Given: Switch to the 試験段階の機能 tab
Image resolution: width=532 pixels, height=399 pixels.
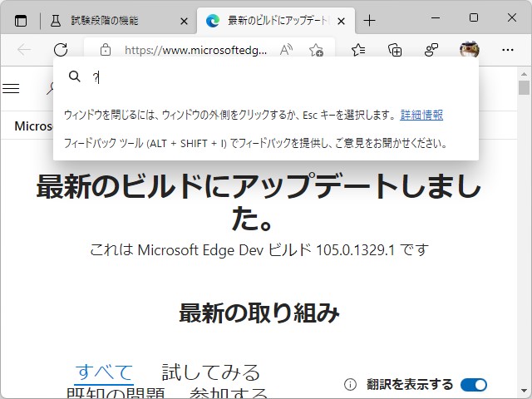Looking at the screenshot, I should tap(105, 21).
